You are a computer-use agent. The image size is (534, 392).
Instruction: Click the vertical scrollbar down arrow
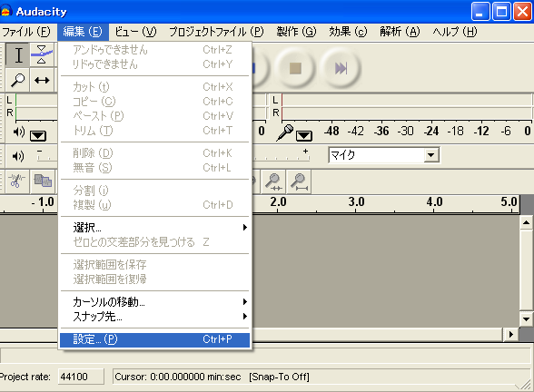[x=526, y=319]
